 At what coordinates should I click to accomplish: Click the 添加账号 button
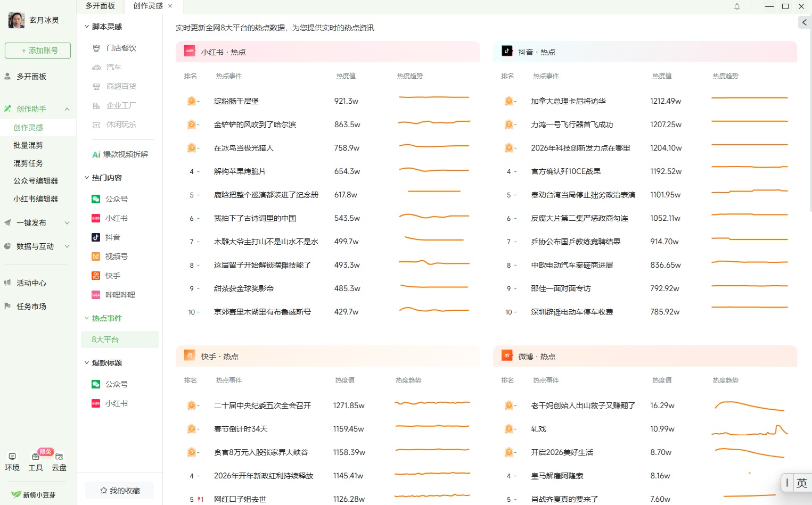tap(38, 51)
